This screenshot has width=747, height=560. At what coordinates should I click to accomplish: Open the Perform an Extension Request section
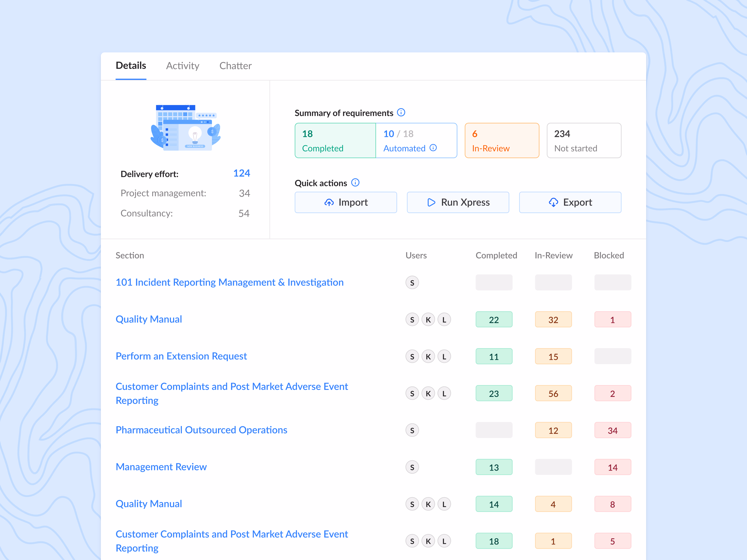tap(181, 356)
